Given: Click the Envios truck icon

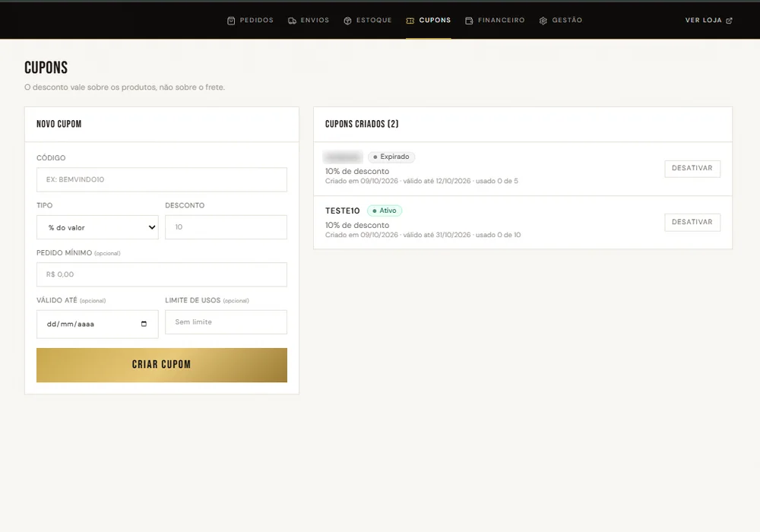Looking at the screenshot, I should coord(292,21).
